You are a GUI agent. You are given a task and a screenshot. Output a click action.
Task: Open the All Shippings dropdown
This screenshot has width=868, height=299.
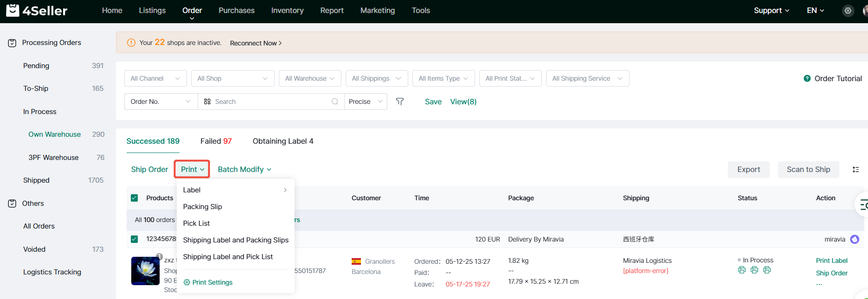click(x=377, y=78)
